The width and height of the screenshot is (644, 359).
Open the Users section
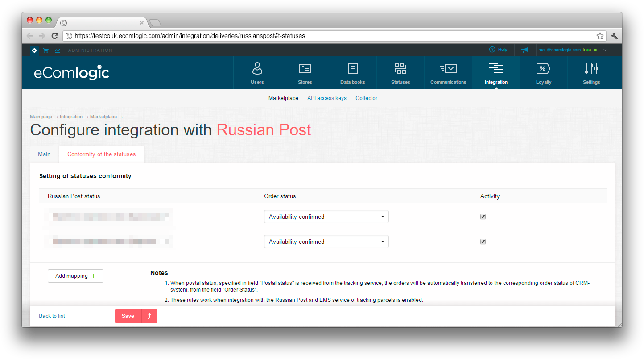click(x=257, y=73)
